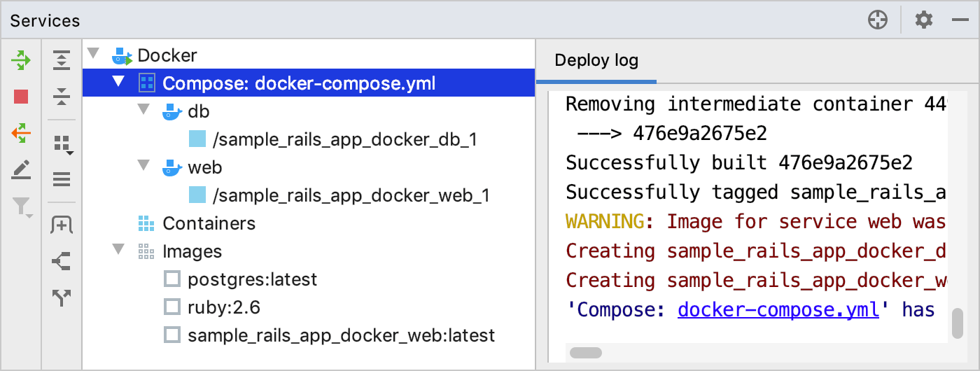The width and height of the screenshot is (980, 371).
Task: Collapse the Images node arrow
Action: (119, 250)
